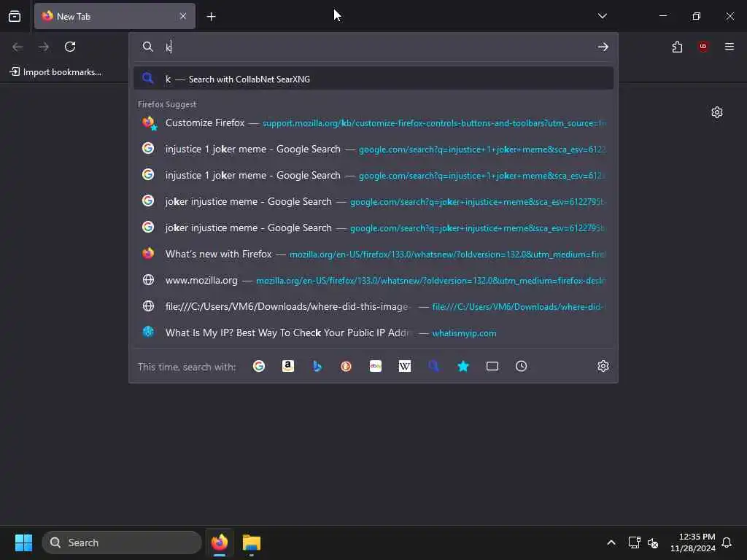
Task: Open the Extensions puzzle icon
Action: pos(677,47)
